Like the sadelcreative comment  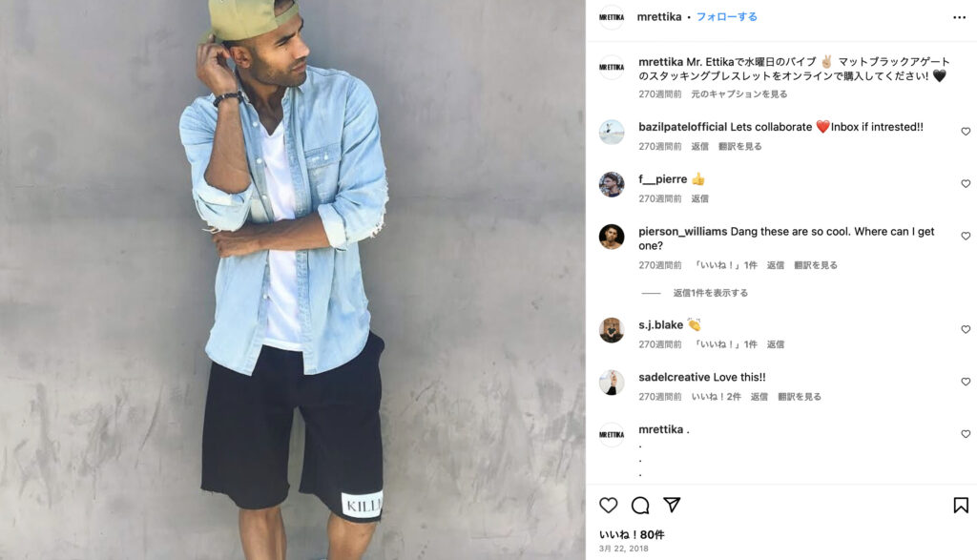(966, 382)
